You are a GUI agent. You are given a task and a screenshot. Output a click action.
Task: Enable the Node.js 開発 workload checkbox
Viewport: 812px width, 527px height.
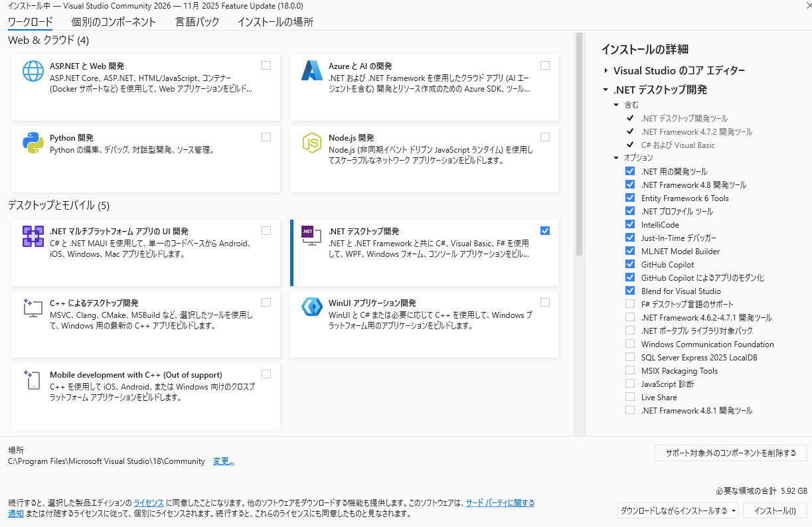545,137
